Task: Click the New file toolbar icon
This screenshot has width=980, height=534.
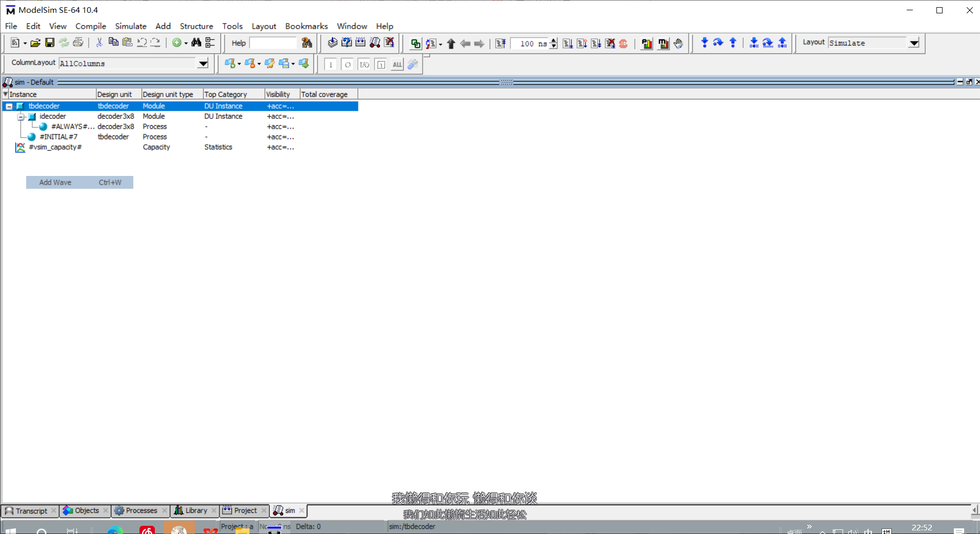Action: (15, 43)
